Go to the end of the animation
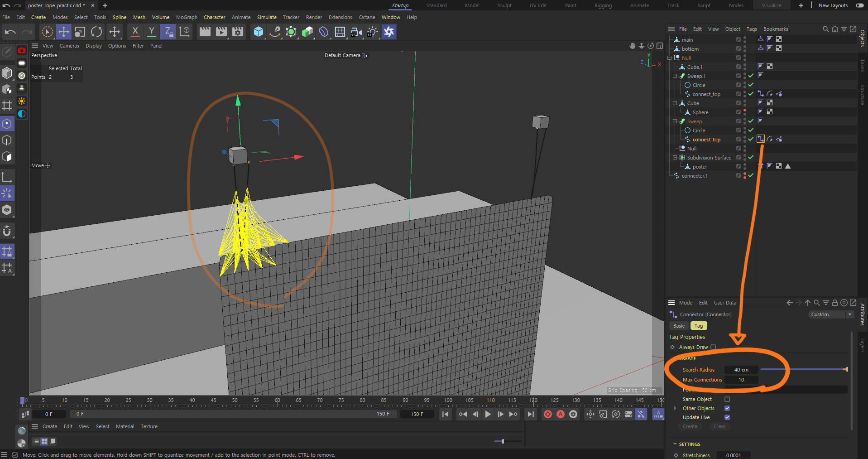 [x=531, y=414]
